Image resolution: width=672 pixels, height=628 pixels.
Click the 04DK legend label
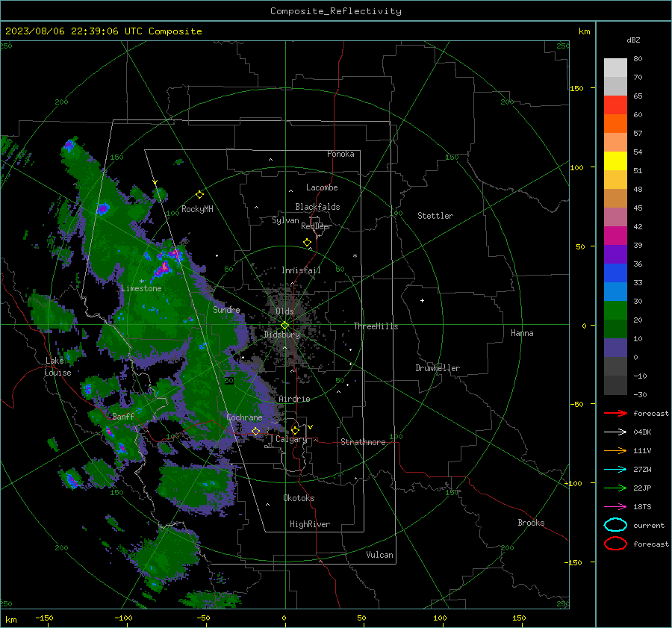pyautogui.click(x=642, y=432)
